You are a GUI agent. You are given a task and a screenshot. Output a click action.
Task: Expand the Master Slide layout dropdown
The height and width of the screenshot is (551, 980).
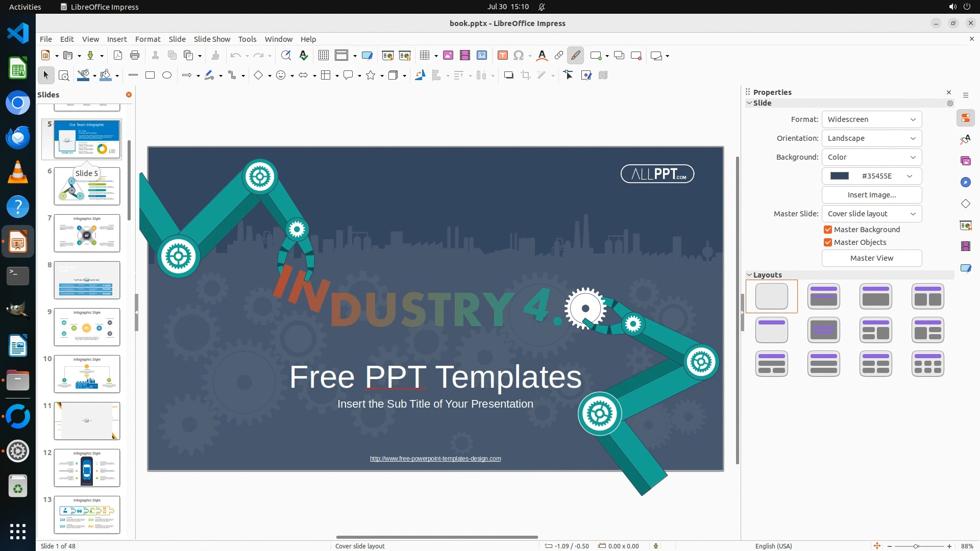pos(871,214)
